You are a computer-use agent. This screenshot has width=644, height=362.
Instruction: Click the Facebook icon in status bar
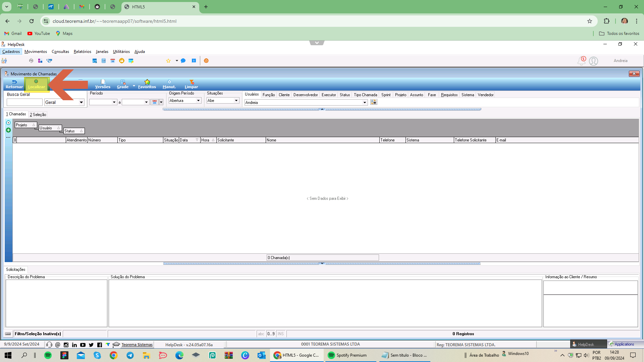pos(100,345)
